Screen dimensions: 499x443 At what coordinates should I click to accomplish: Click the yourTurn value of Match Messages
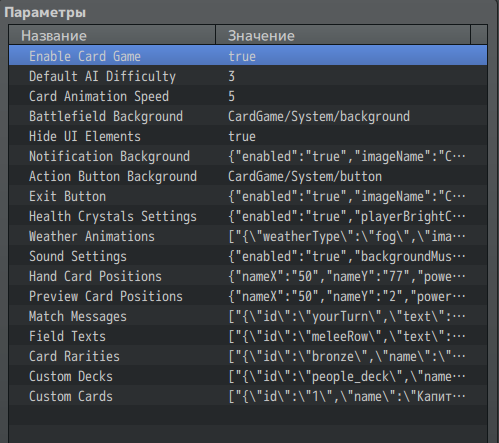[347, 316]
